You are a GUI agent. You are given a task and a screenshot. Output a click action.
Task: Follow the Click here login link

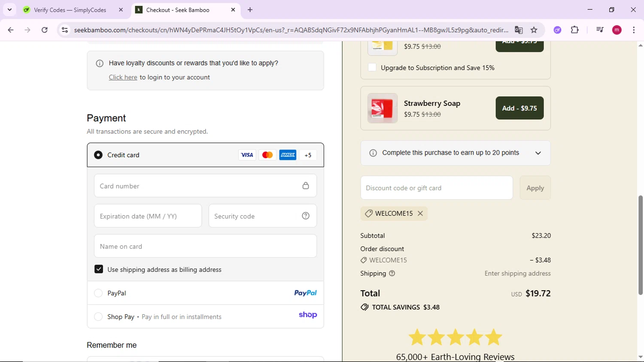point(123,77)
